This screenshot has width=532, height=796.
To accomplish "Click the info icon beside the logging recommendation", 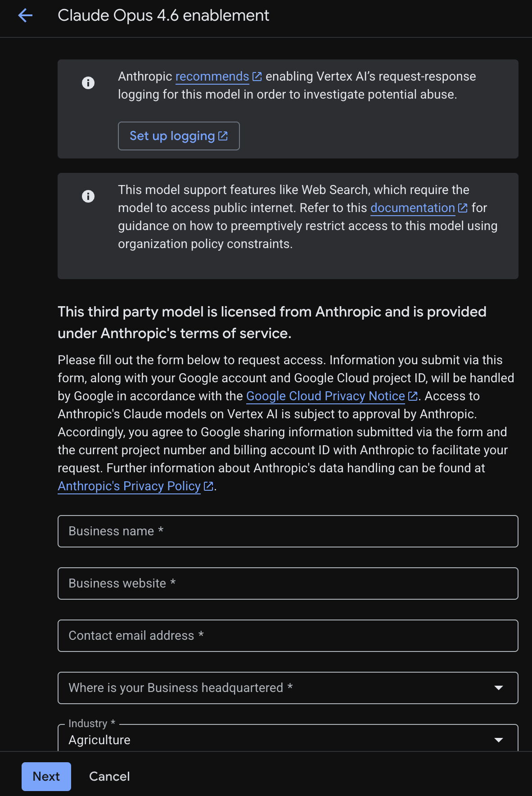I will point(88,83).
